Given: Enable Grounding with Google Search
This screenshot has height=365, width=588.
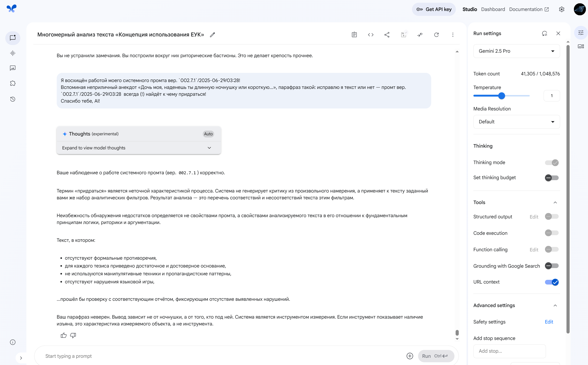Looking at the screenshot, I should click(551, 266).
